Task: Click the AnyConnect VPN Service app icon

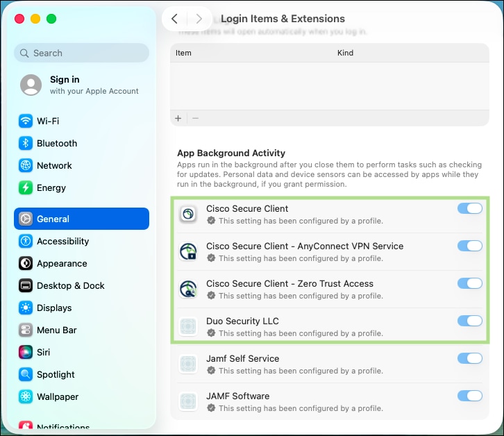Action: 188,251
